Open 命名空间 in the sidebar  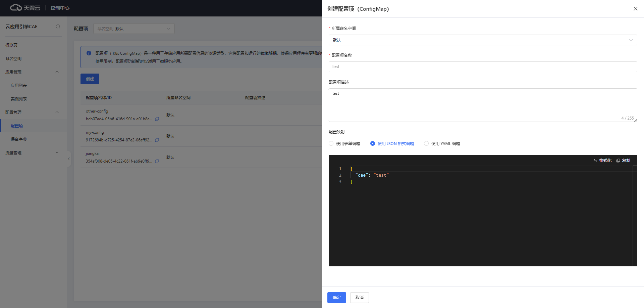click(x=13, y=58)
